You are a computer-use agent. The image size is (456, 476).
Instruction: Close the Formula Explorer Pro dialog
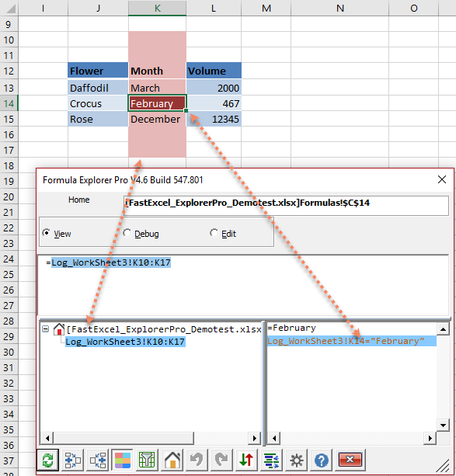click(442, 179)
